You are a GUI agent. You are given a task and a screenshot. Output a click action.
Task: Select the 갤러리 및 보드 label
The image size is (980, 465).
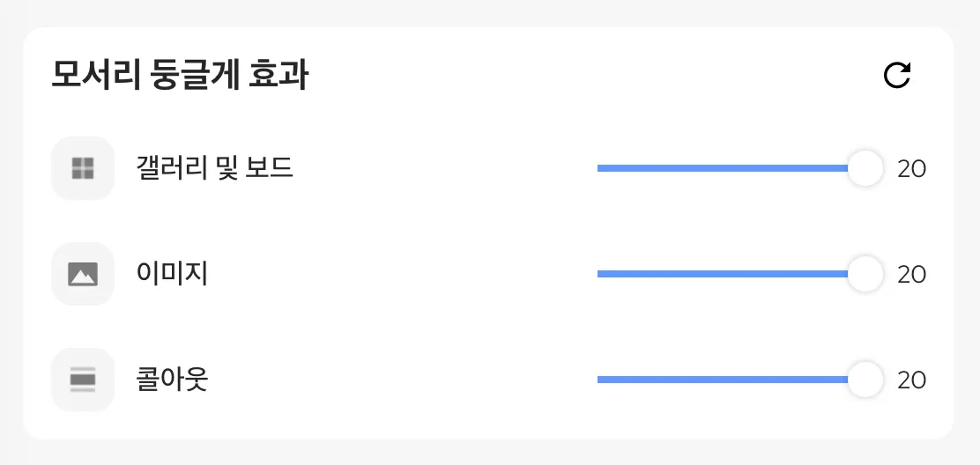tap(214, 168)
